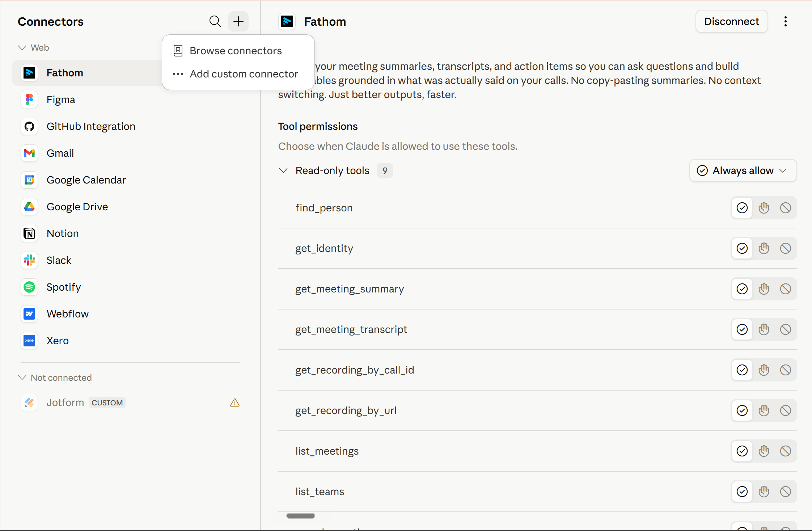Collapse the Read-only tools section
Viewport: 812px width, 531px height.
click(283, 170)
